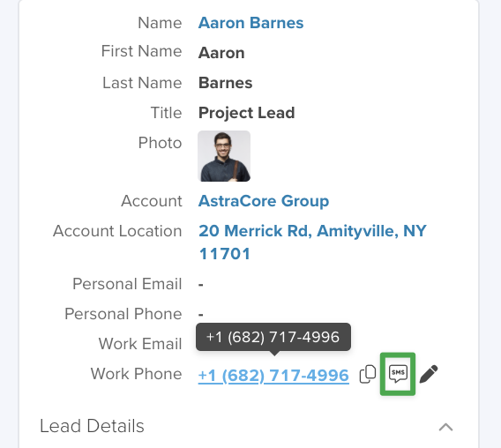Click Aaron Barnes's profile photo
The height and width of the screenshot is (448, 501).
(224, 156)
